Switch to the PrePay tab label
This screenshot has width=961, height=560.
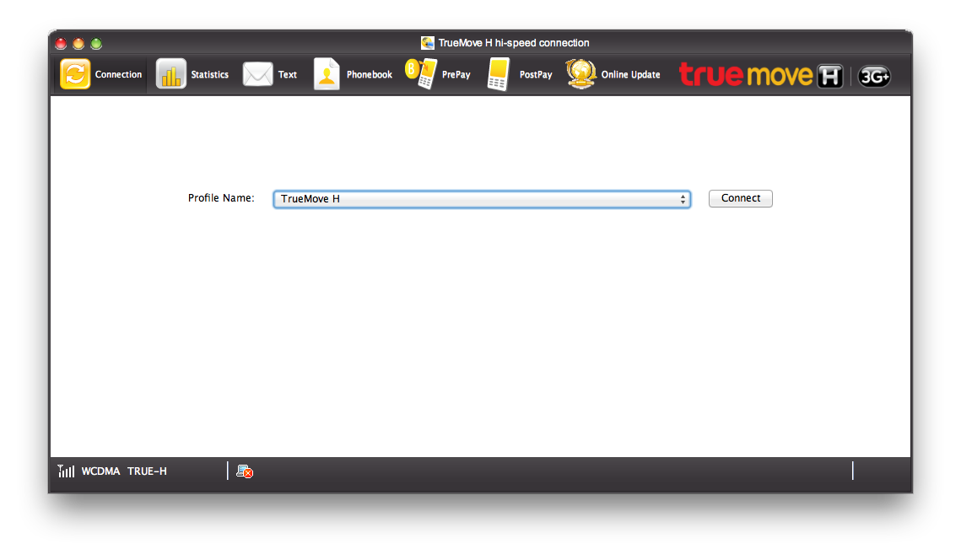pyautogui.click(x=456, y=75)
